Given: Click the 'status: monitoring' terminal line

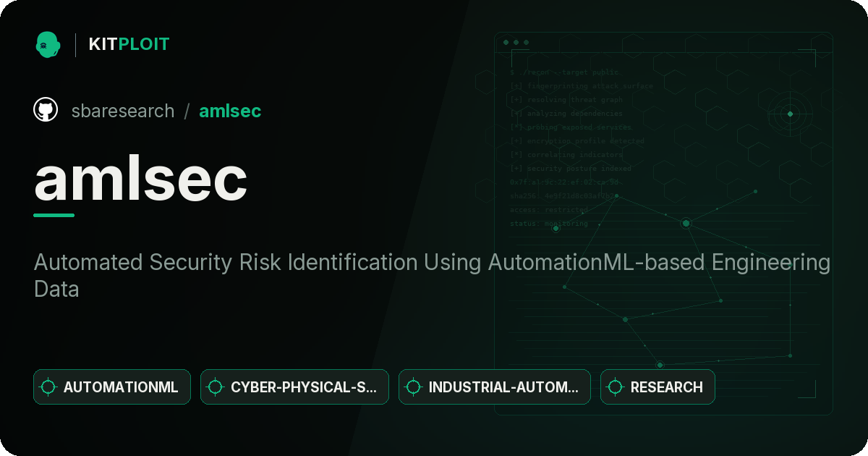Looking at the screenshot, I should tap(549, 224).
